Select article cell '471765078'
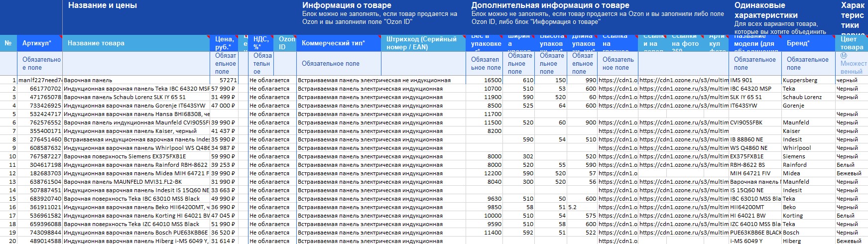 click(x=40, y=97)
